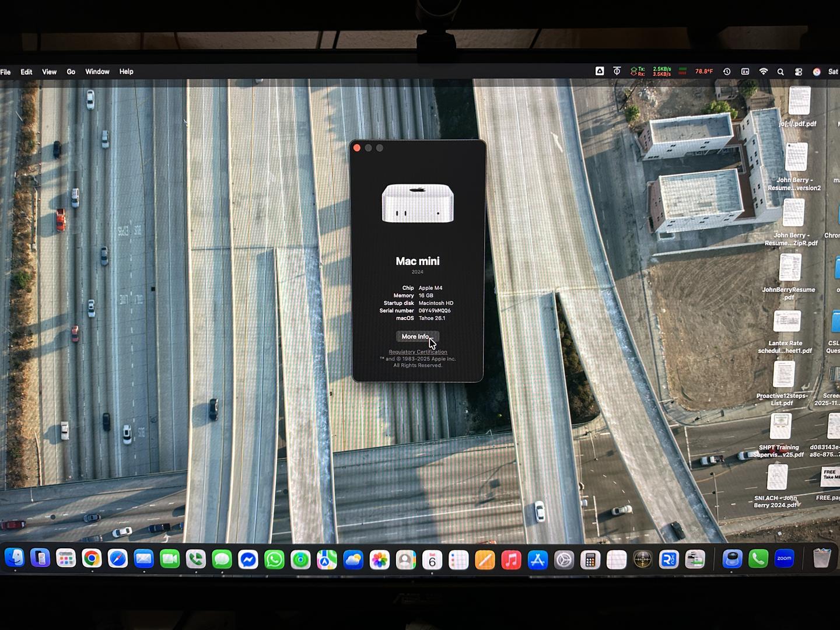Open RealVNC Viewer from the dock
Screen dimensions: 840x630
pos(668,559)
